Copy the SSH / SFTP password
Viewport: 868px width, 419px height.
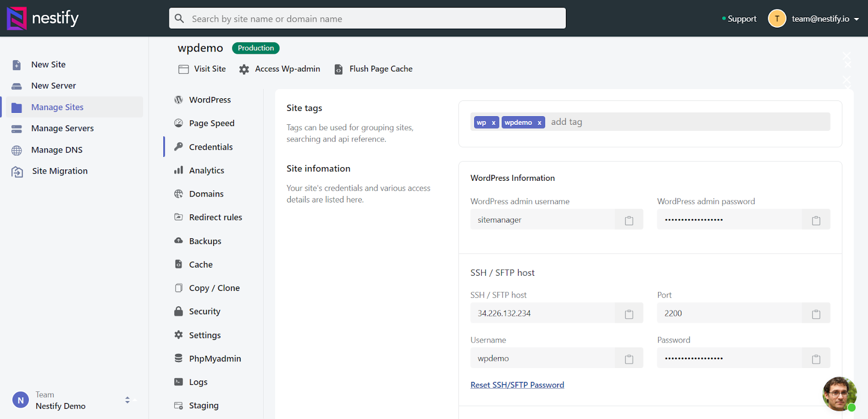click(x=816, y=359)
